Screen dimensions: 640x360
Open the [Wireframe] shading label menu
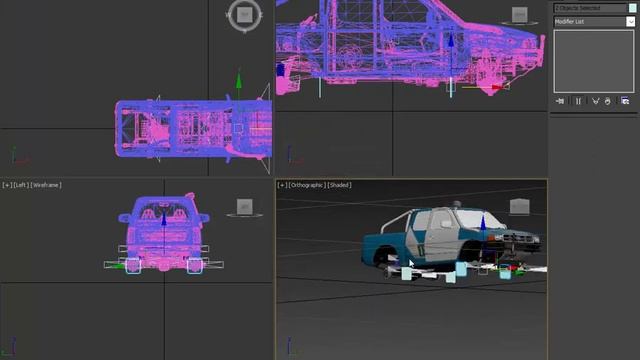(x=46, y=185)
